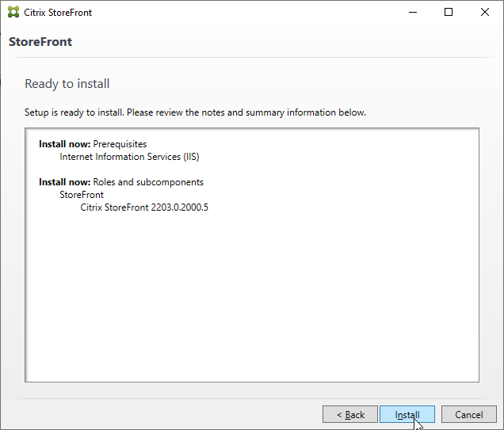Maximize the installer window
Viewport: 504px width, 430px height.
(x=449, y=13)
